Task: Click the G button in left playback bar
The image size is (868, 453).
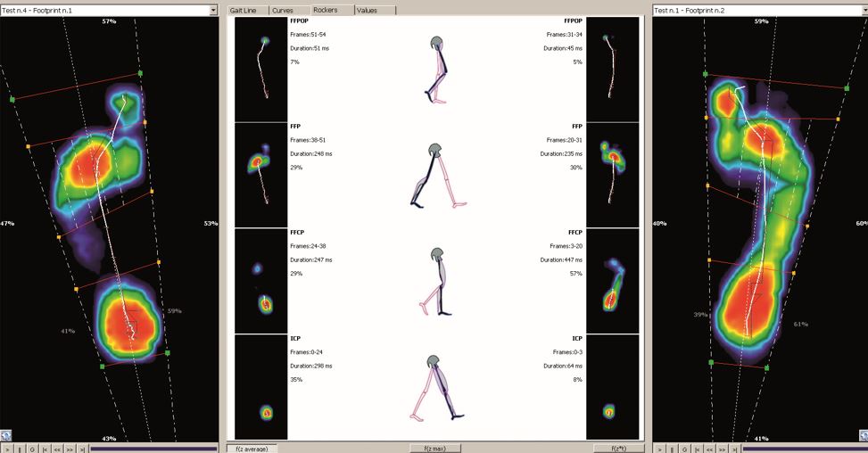Action: pos(32,449)
